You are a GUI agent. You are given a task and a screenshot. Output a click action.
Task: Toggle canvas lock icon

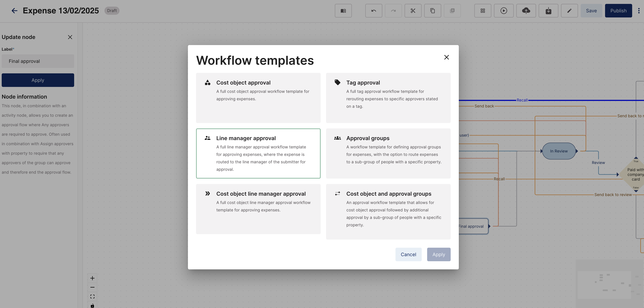click(92, 305)
